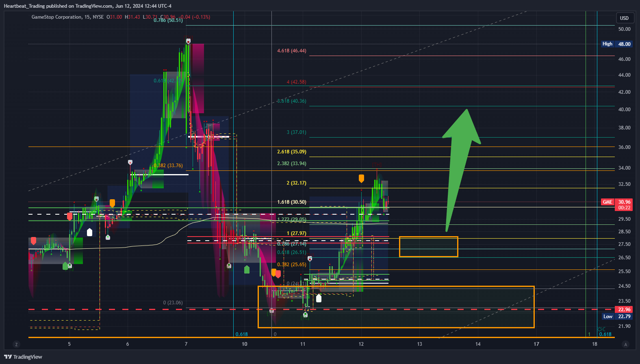The height and width of the screenshot is (364, 640).
Task: Select the 3 (37.01) Fibonacci label
Action: (297, 132)
